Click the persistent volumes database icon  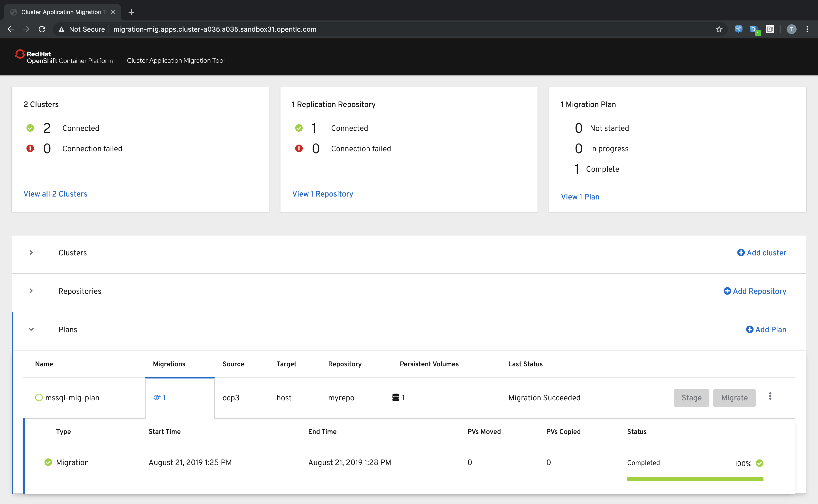(x=396, y=397)
